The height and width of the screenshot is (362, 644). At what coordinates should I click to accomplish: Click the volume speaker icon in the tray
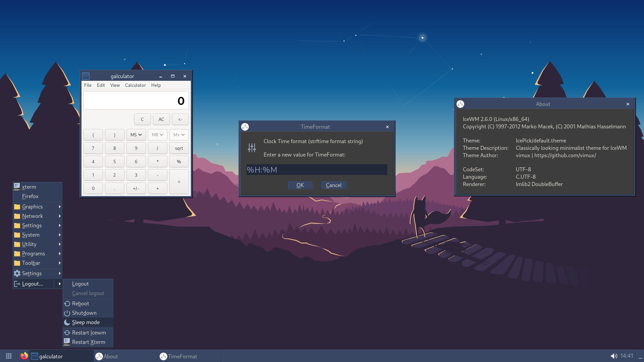click(614, 356)
